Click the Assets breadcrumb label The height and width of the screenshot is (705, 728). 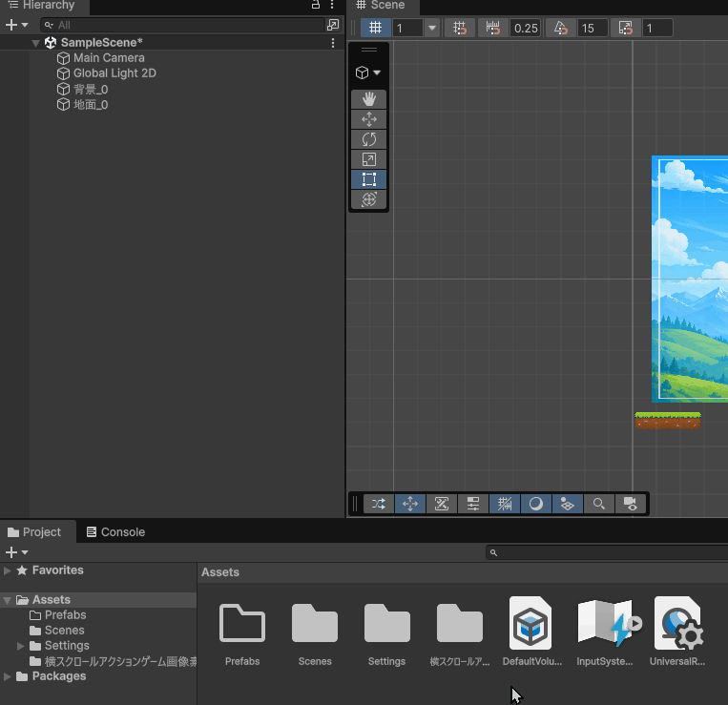tap(220, 572)
